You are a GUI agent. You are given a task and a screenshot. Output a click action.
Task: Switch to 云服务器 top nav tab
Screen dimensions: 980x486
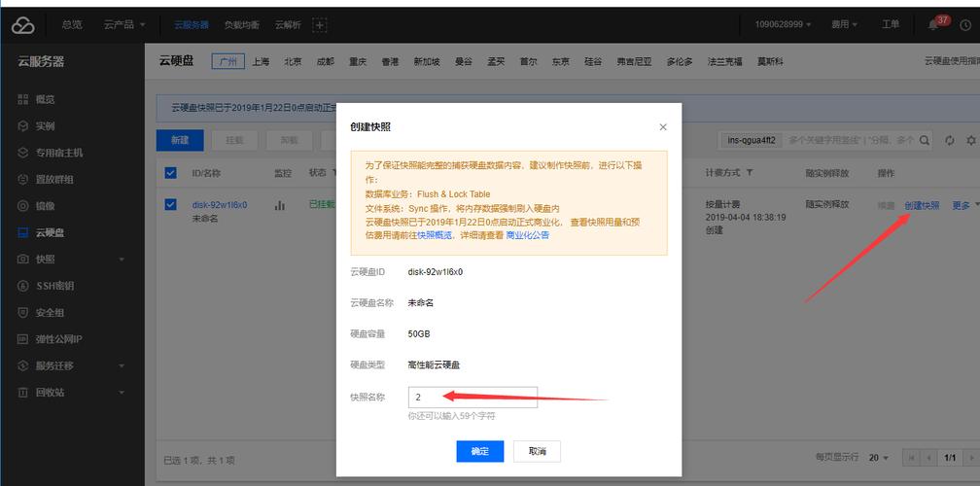click(x=192, y=25)
